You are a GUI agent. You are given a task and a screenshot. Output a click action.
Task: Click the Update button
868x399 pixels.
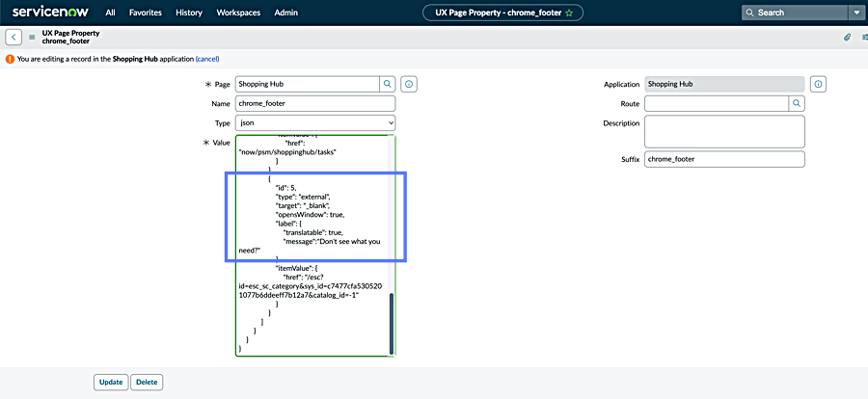pos(111,382)
